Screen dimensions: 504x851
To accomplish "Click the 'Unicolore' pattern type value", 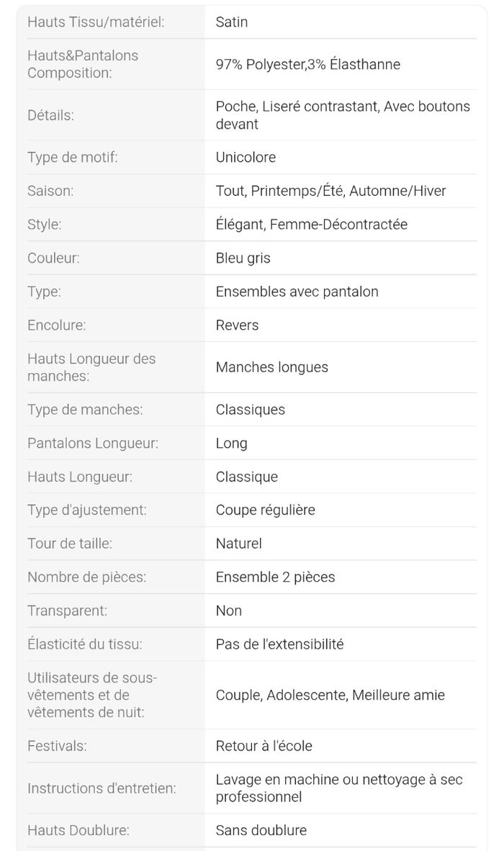I will click(x=246, y=157).
